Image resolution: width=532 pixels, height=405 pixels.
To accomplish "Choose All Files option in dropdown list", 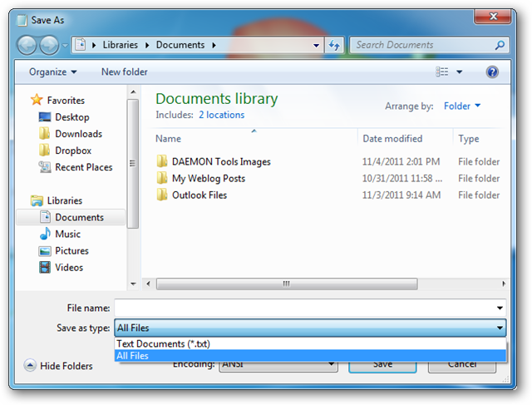I will pyautogui.click(x=310, y=356).
